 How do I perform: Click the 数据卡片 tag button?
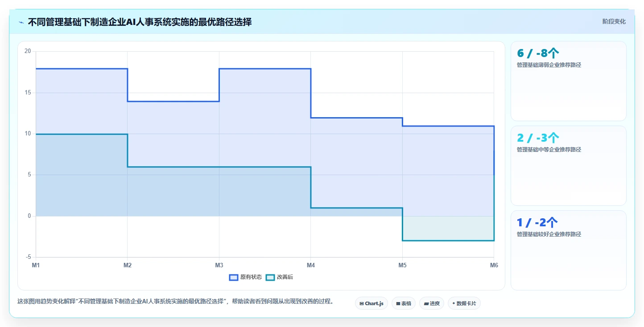pyautogui.click(x=464, y=303)
